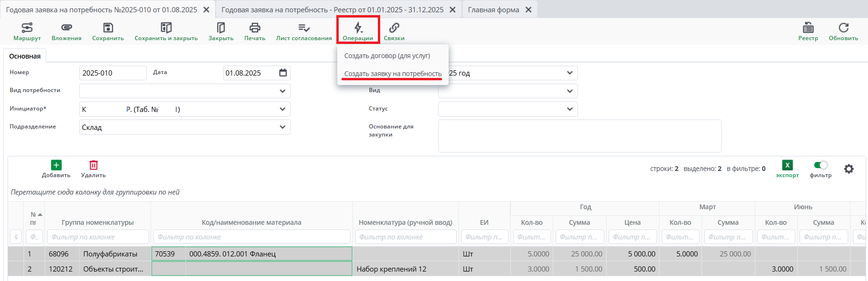
Task: Click the Реестр registry icon
Action: click(x=808, y=28)
